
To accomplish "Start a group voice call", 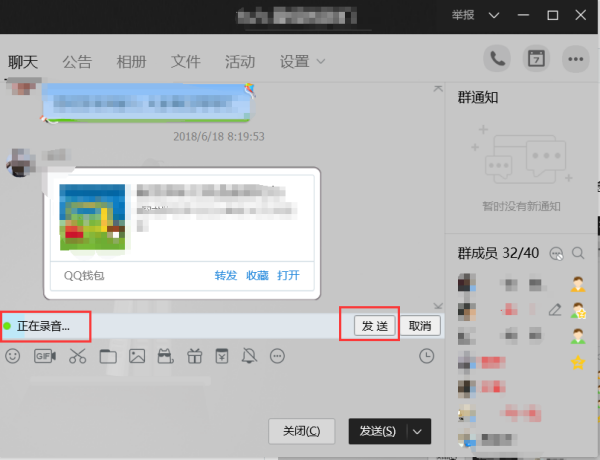I will tap(497, 59).
